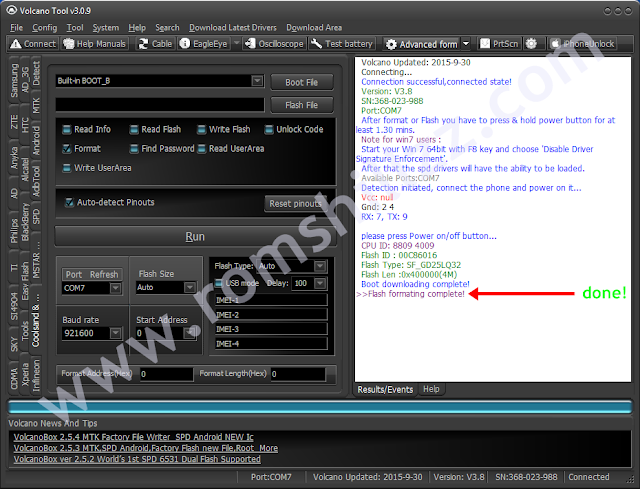640x489 pixels.
Task: Enable Write UserArea checkbox
Action: click(67, 168)
